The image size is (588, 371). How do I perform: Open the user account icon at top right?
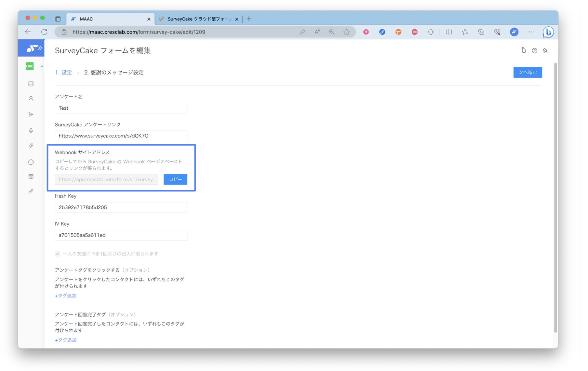[x=545, y=51]
